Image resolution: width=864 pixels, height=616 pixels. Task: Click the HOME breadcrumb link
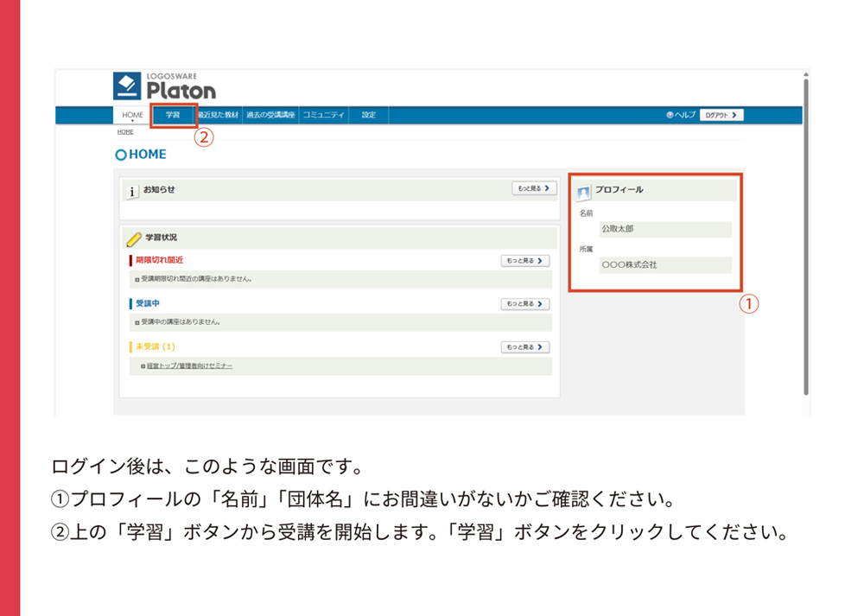pos(125,132)
